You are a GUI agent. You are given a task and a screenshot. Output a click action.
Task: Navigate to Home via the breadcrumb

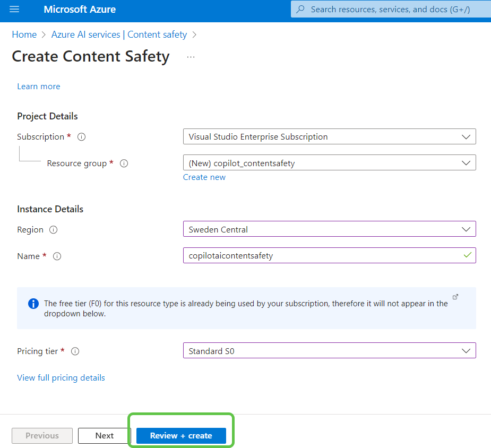24,34
